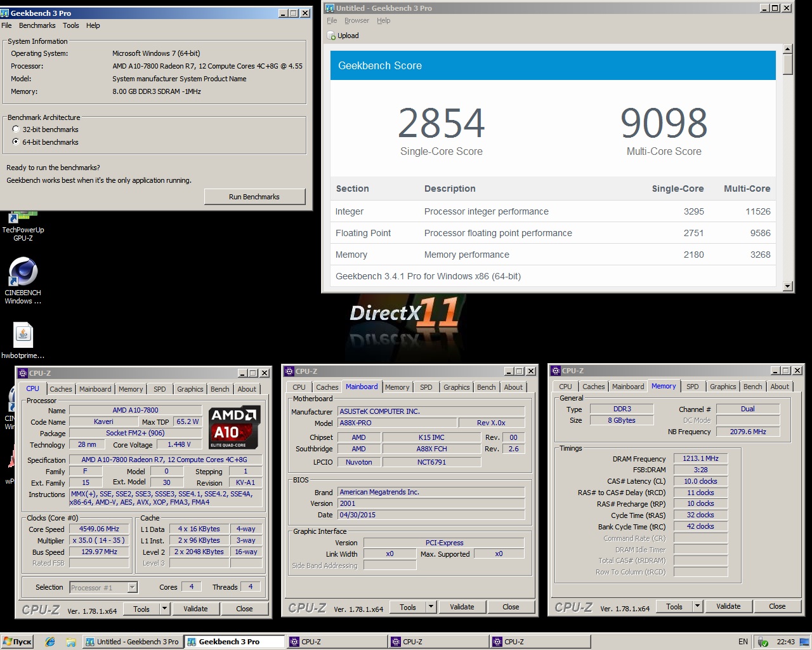Click the Integer row in Geekbench results
Image resolution: width=812 pixels, height=650 pixels.
point(553,211)
